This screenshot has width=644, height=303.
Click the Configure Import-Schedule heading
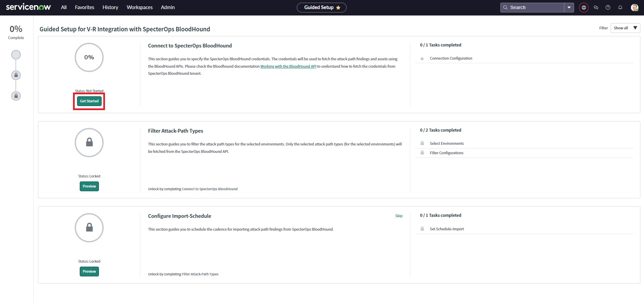point(180,216)
